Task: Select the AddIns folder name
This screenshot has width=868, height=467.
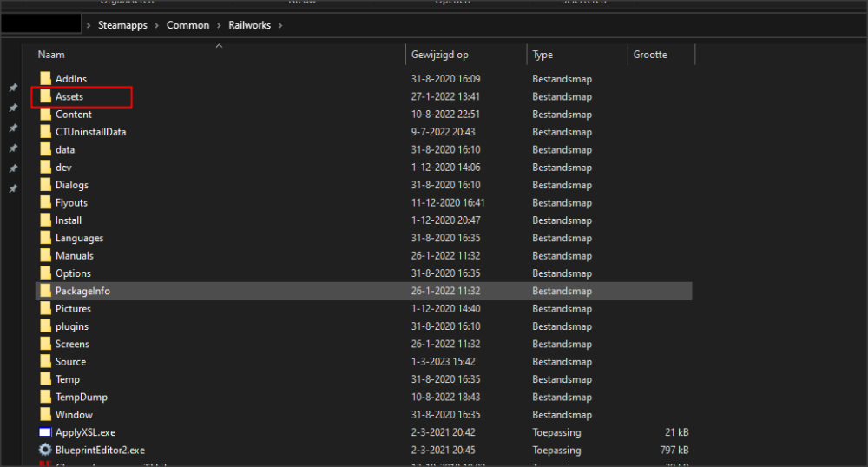Action: click(71, 79)
